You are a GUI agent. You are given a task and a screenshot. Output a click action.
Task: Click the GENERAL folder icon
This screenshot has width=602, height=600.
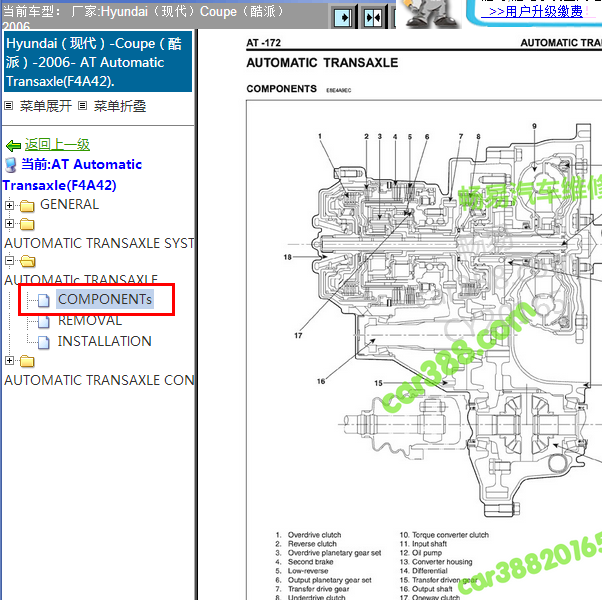coord(27,206)
